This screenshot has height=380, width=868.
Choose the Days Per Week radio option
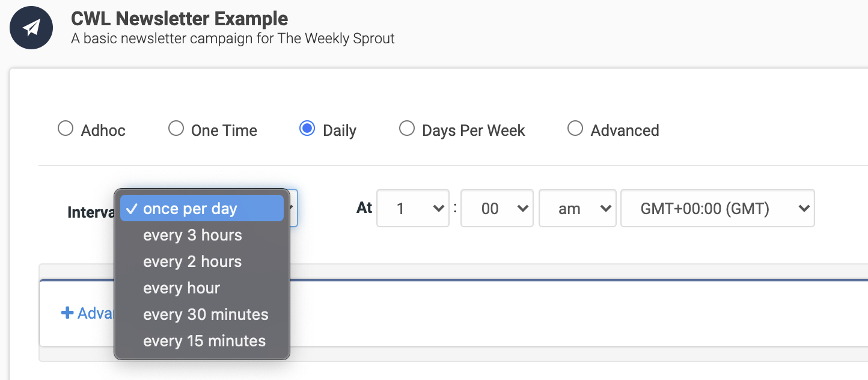407,129
